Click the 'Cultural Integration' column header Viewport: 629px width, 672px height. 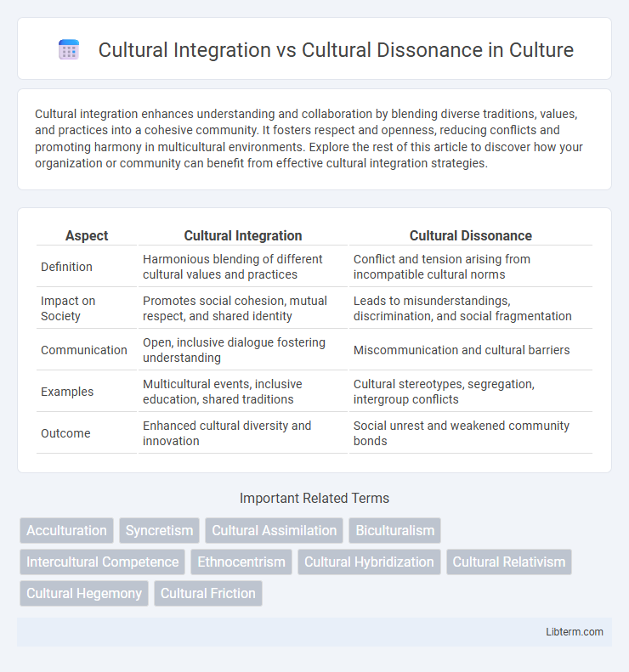243,235
